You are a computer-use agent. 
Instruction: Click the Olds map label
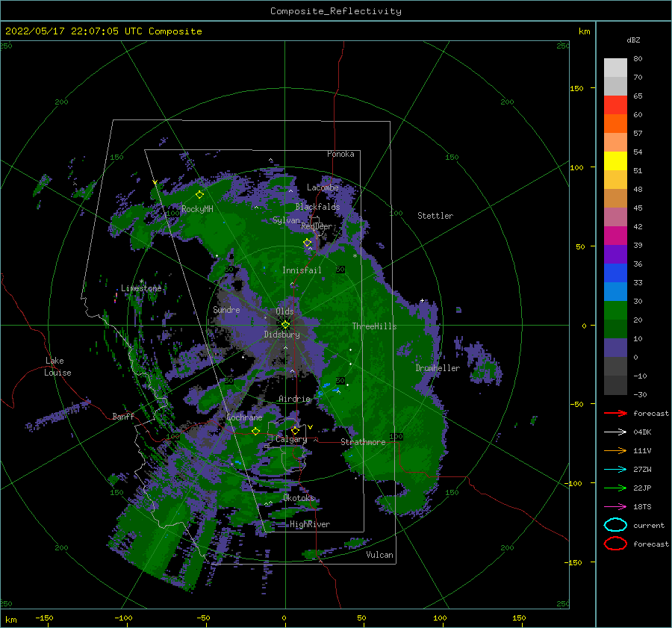pyautogui.click(x=284, y=311)
